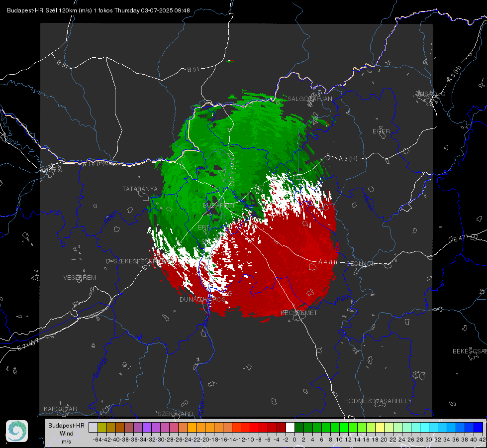Click the SALGOTARJAN city label

[x=309, y=99]
